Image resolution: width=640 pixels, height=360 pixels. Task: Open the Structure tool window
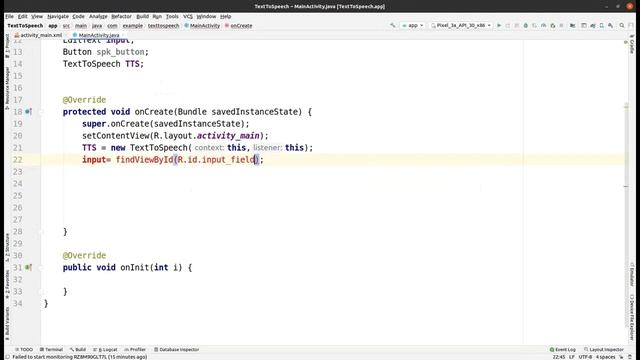(7, 247)
